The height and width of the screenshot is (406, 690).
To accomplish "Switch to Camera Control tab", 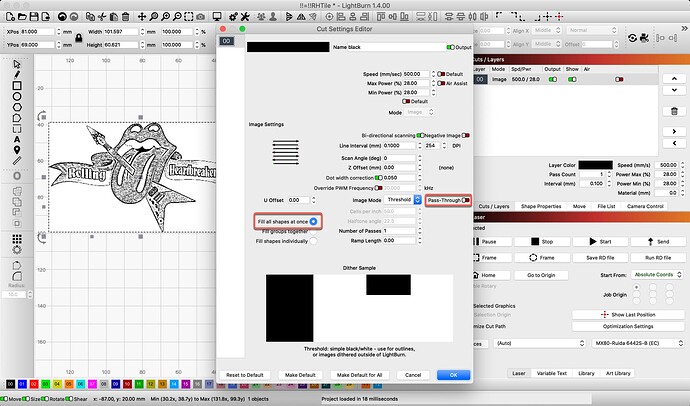I will tap(645, 206).
